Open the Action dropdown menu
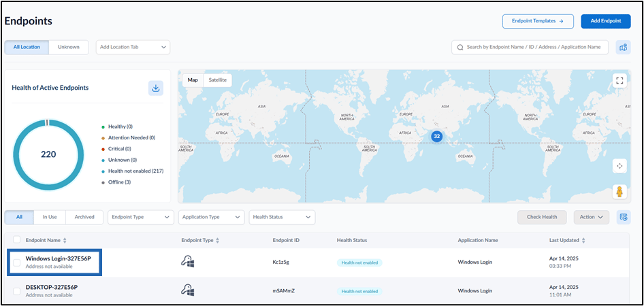This screenshot has height=306, width=644. click(x=591, y=218)
